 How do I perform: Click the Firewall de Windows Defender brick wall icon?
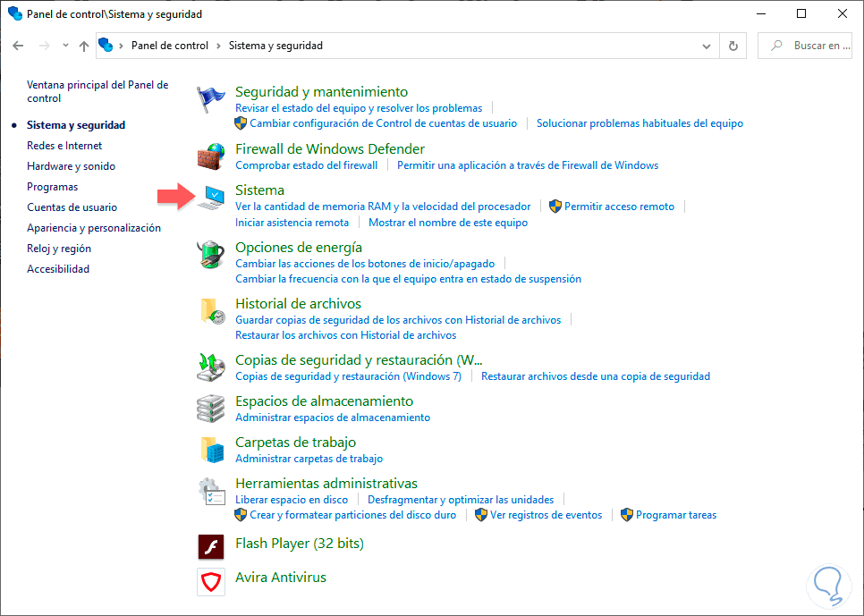211,156
